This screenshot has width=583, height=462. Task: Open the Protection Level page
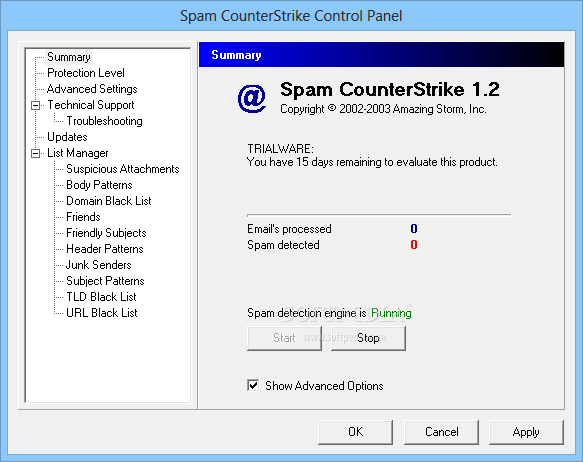point(86,73)
